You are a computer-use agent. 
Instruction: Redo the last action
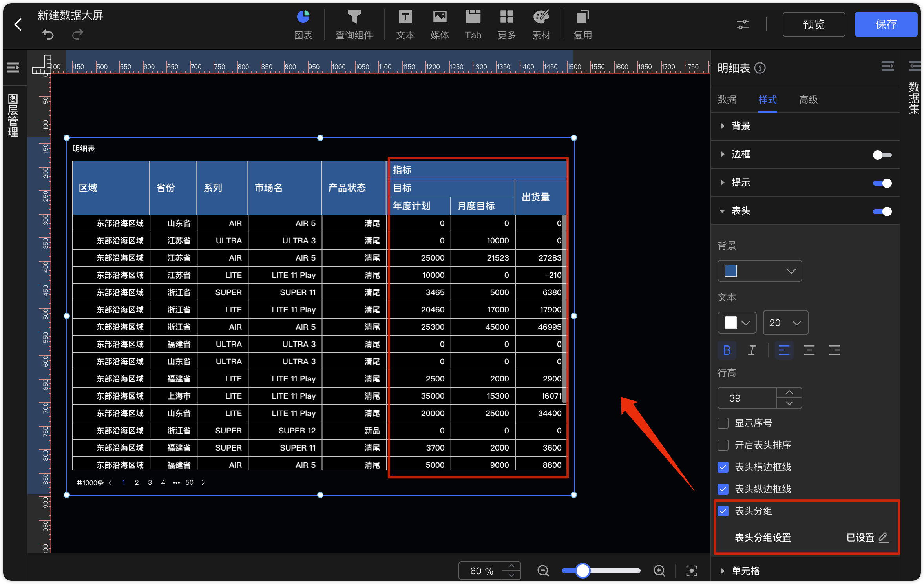click(78, 35)
